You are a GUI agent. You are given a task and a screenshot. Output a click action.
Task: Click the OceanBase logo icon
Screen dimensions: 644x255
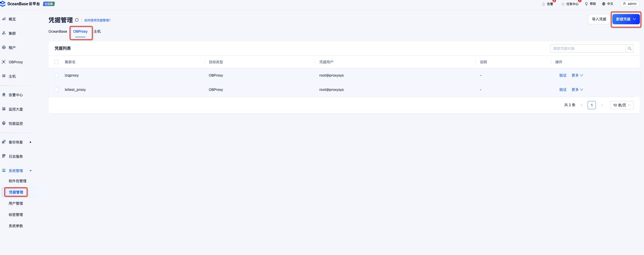pos(3,4)
